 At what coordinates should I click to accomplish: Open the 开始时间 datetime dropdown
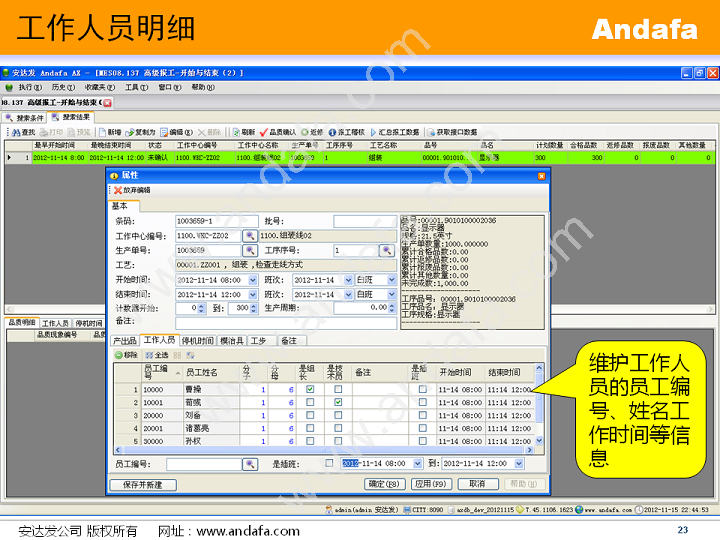(x=251, y=280)
